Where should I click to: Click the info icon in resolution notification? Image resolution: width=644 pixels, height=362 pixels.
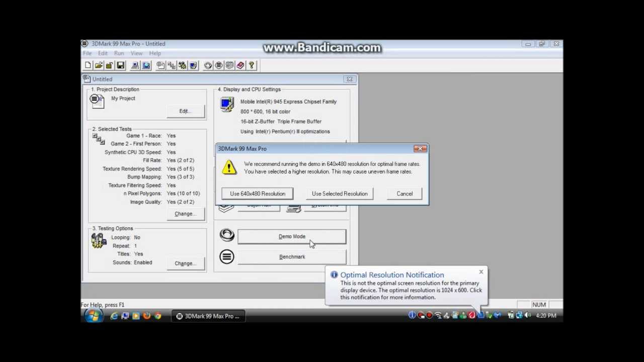(x=334, y=275)
